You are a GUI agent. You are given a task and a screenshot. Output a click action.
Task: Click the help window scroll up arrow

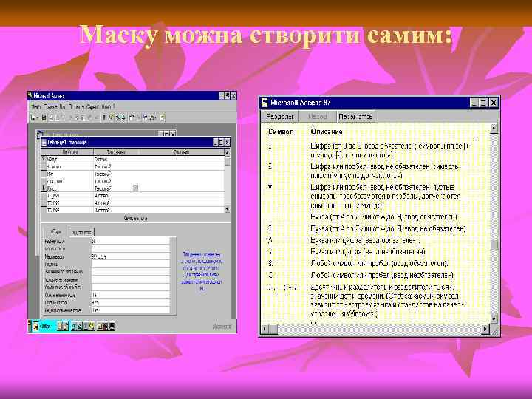coord(494,129)
